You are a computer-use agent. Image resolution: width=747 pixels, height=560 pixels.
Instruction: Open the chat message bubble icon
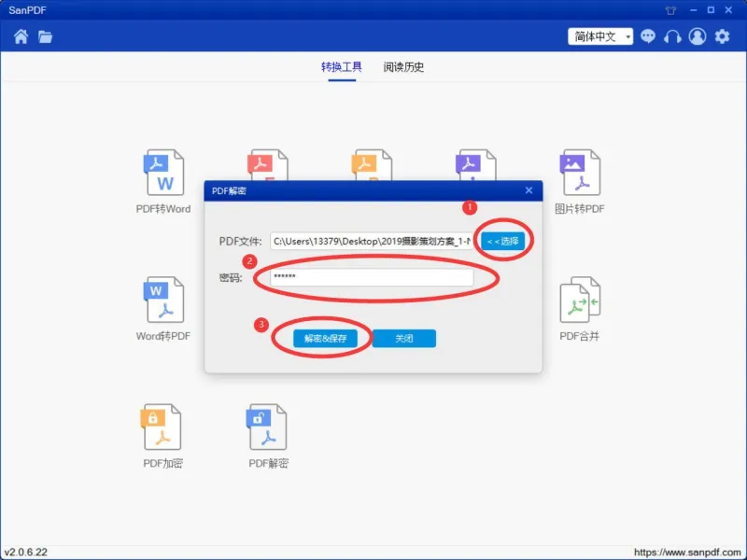[x=648, y=36]
